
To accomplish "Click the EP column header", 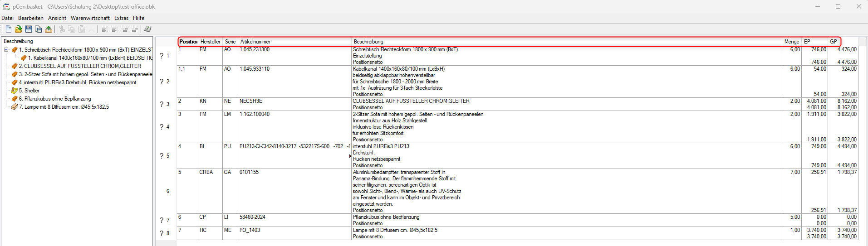I will click(815, 42).
